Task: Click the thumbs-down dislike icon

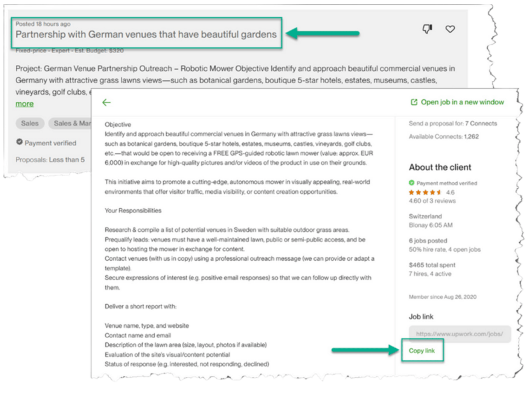Action: pyautogui.click(x=427, y=29)
